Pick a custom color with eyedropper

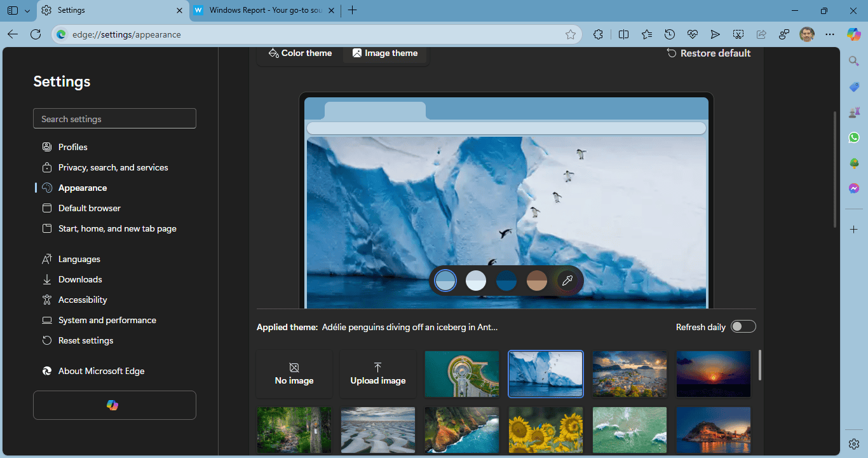tap(567, 281)
